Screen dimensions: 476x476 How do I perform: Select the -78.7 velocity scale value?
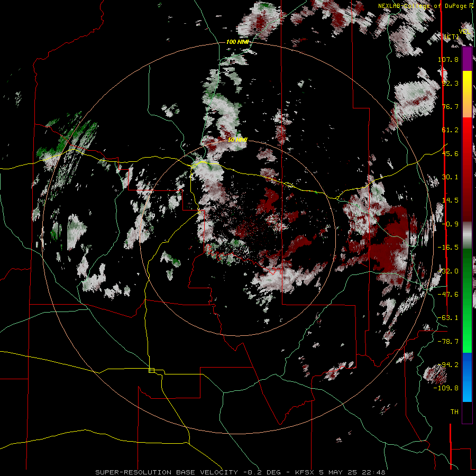coord(448,342)
